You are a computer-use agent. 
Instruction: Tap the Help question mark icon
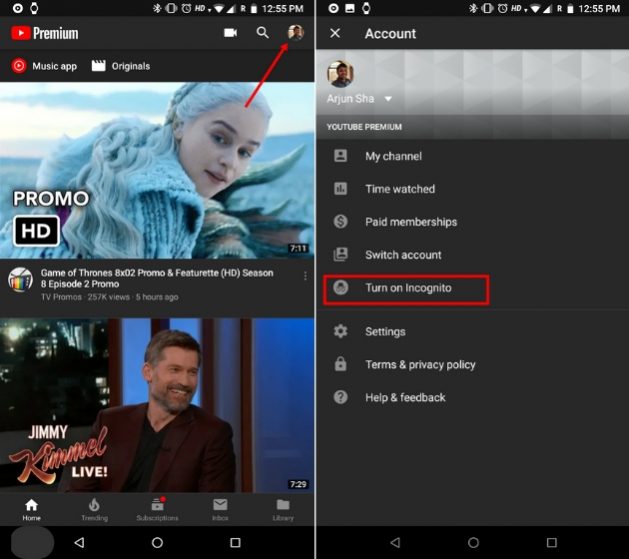coord(341,397)
